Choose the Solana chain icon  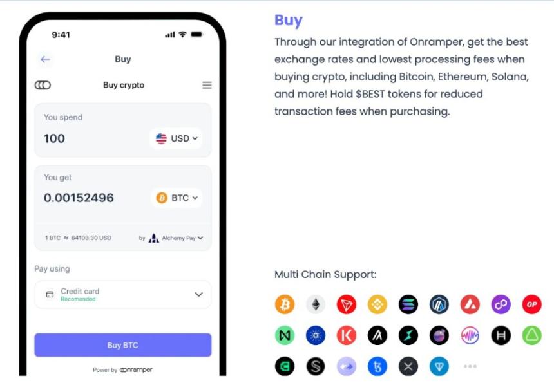coord(408,304)
